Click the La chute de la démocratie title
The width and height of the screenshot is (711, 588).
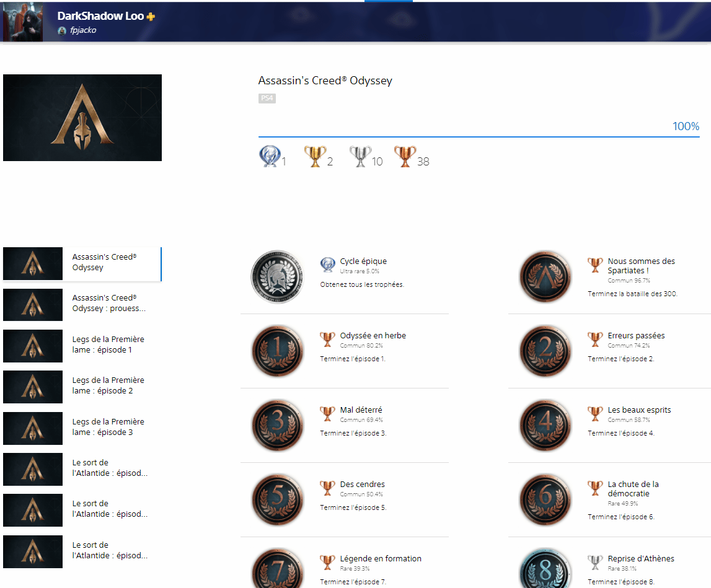633,489
